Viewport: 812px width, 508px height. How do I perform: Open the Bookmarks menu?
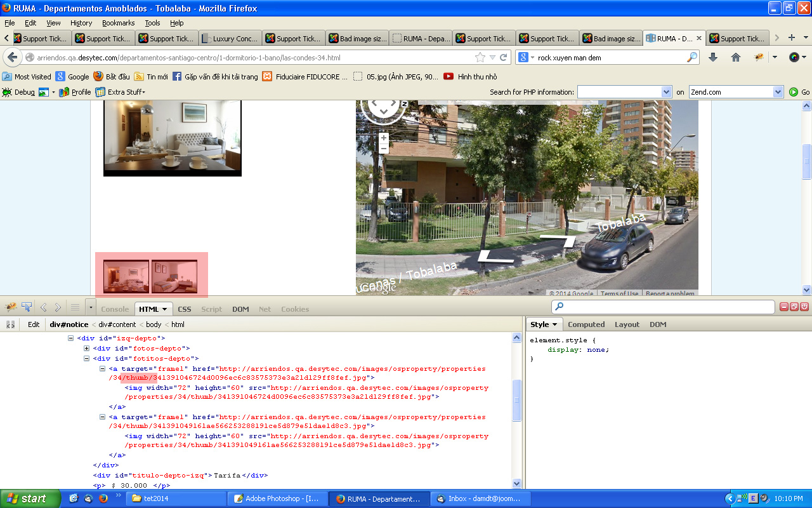[x=118, y=23]
